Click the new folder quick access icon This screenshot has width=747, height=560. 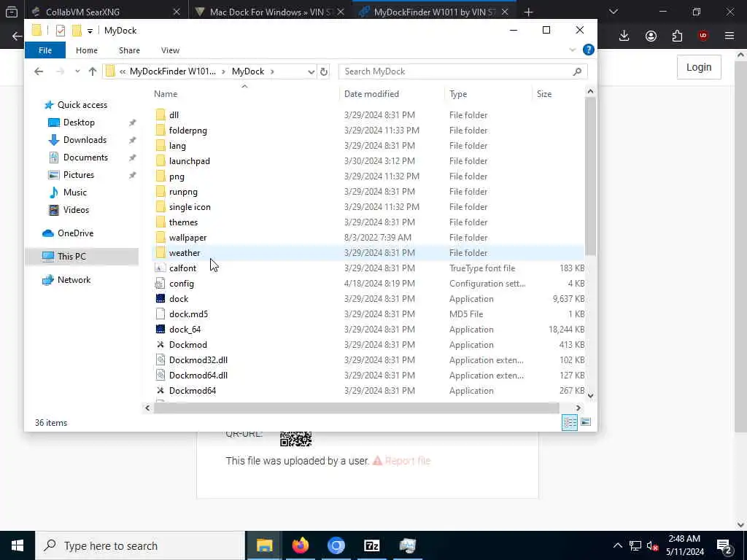(x=77, y=31)
